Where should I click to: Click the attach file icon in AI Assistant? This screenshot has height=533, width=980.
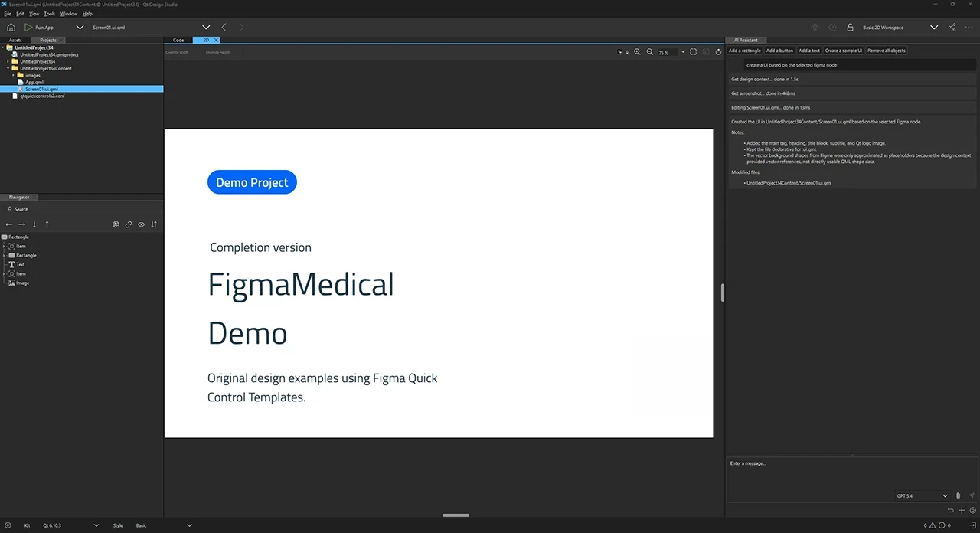tap(959, 496)
